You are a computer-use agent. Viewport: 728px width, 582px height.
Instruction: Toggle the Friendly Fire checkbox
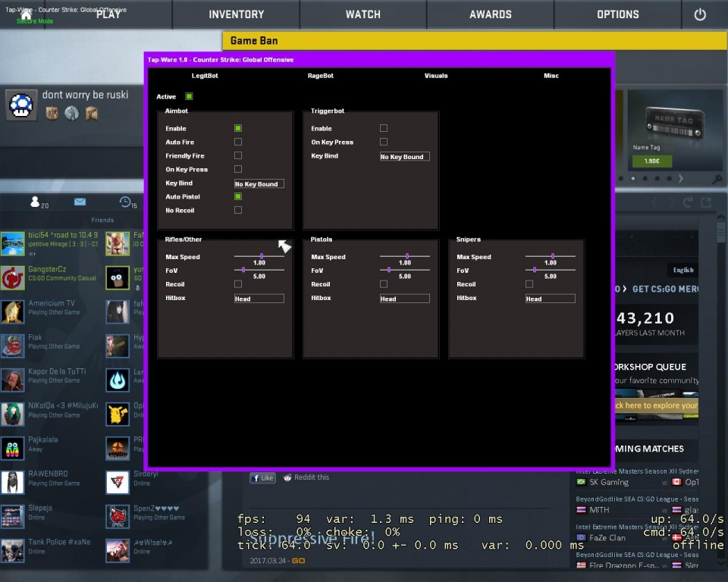pos(237,155)
